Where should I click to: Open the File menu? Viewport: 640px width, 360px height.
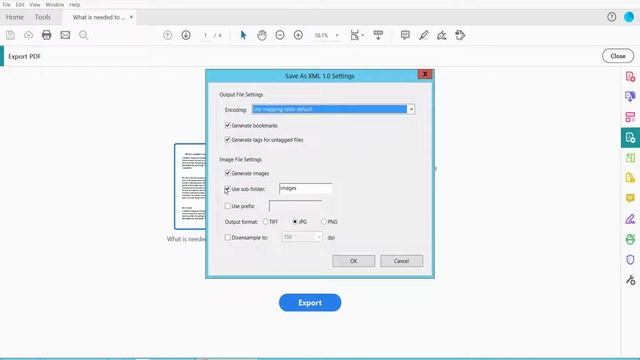(7, 4)
